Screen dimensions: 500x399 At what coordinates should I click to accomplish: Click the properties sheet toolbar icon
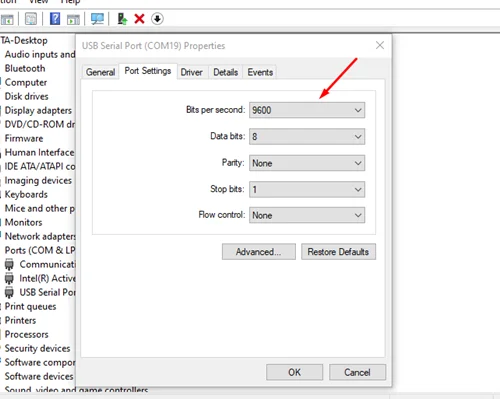click(x=31, y=19)
